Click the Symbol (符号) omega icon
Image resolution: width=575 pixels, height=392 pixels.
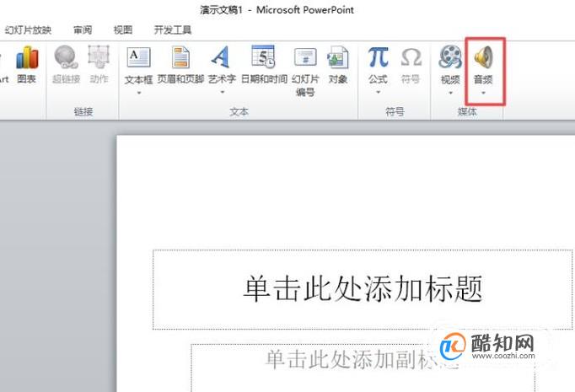[411, 57]
